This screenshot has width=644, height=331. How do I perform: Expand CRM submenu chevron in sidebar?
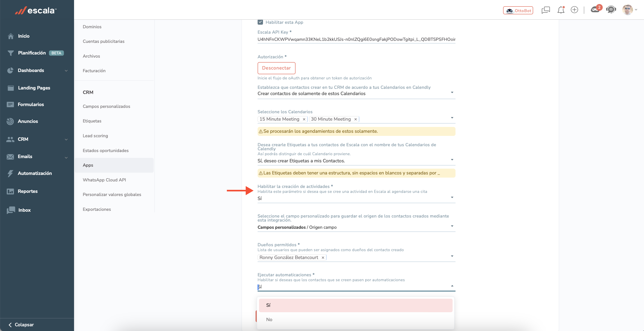pyautogui.click(x=66, y=139)
